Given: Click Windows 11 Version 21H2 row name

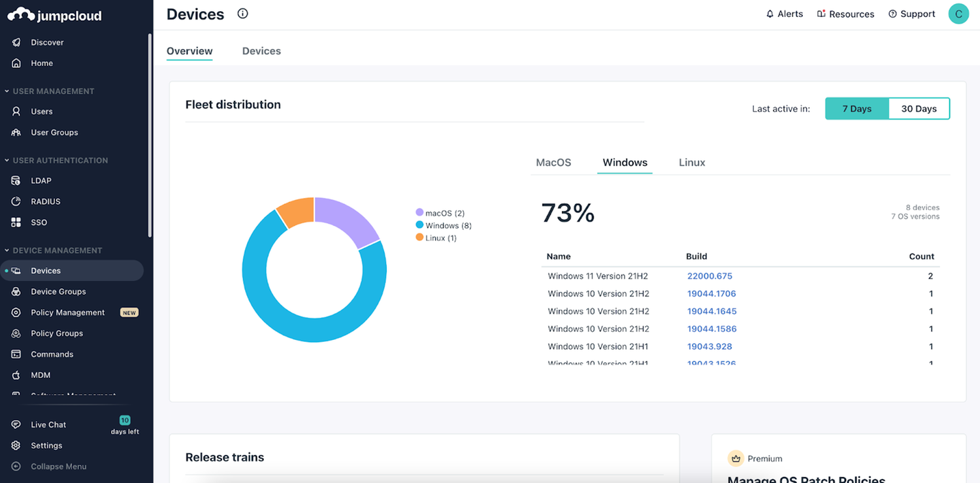Looking at the screenshot, I should tap(598, 276).
